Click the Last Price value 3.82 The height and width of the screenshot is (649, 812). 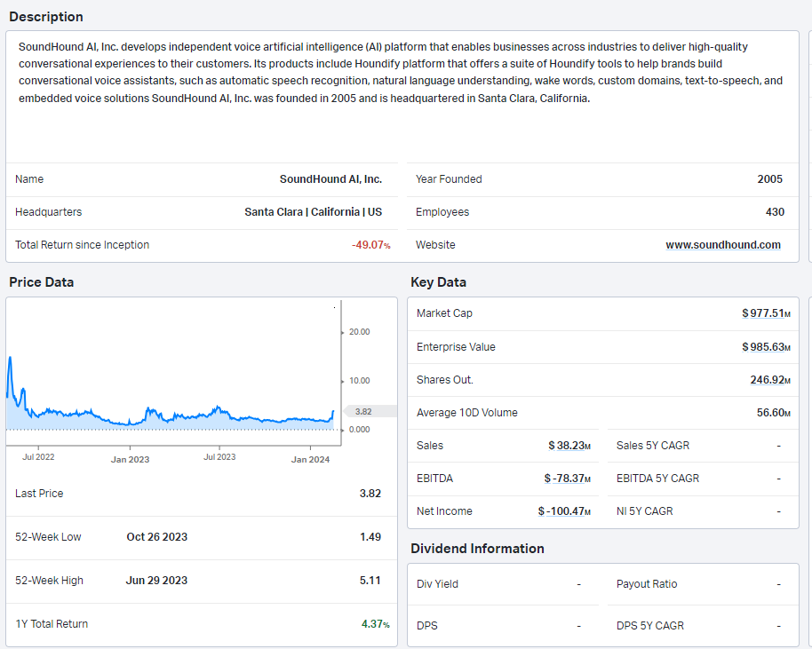point(370,494)
